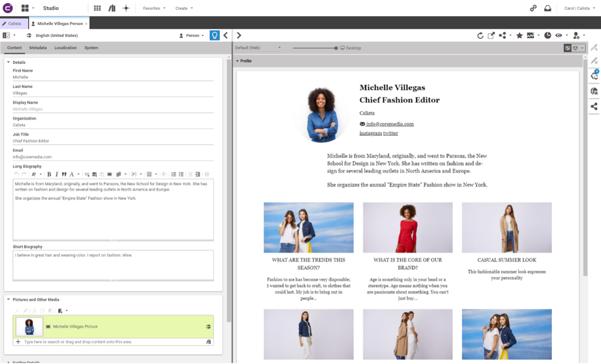Click plus icon to add media content
Image resolution: width=601 pixels, height=364 pixels.
18,342
